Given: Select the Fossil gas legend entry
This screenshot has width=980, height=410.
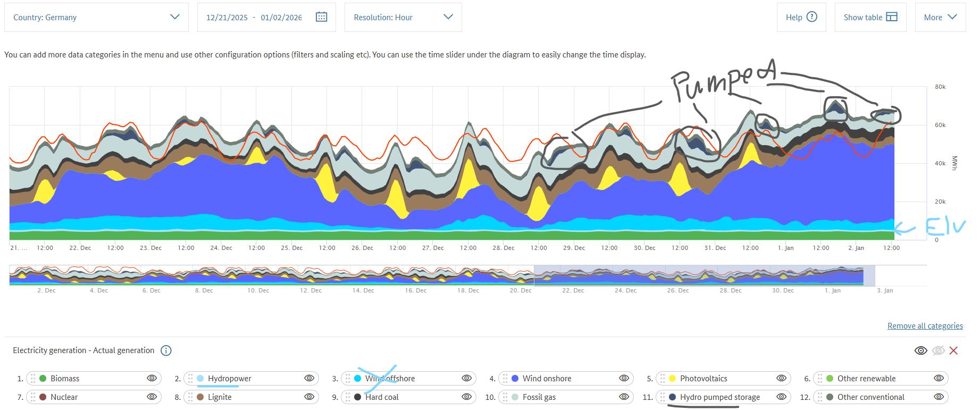Looking at the screenshot, I should point(539,397).
